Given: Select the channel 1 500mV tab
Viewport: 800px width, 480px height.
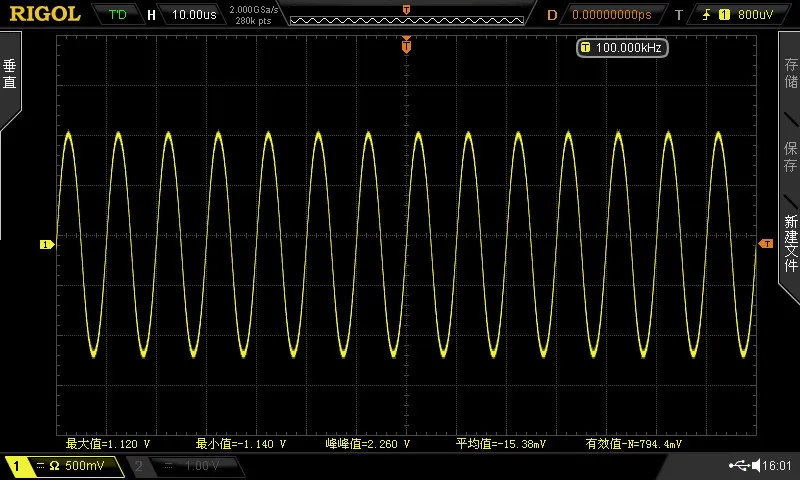Looking at the screenshot, I should [64, 466].
